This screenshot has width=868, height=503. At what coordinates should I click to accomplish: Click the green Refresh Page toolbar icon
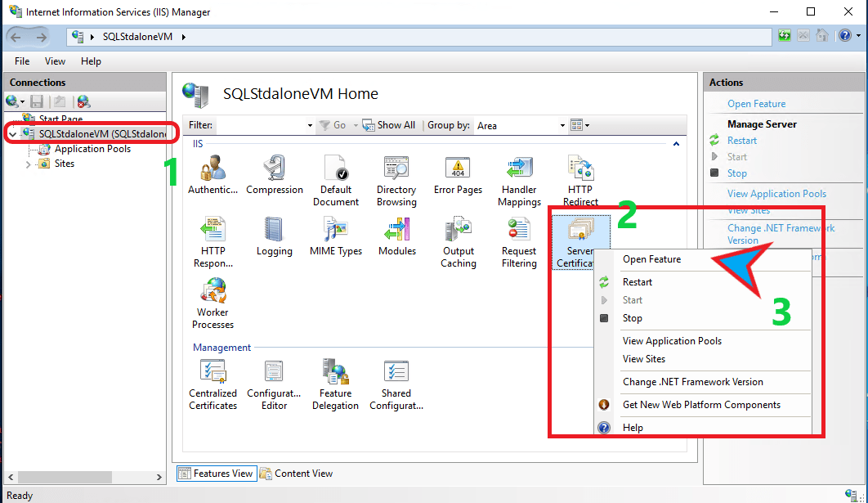click(785, 36)
